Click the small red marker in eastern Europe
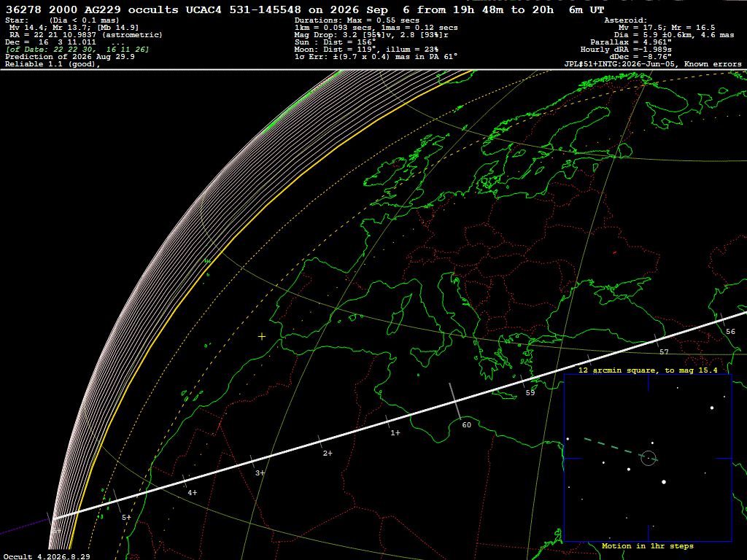Image resolution: width=747 pixels, height=560 pixels. (614, 252)
